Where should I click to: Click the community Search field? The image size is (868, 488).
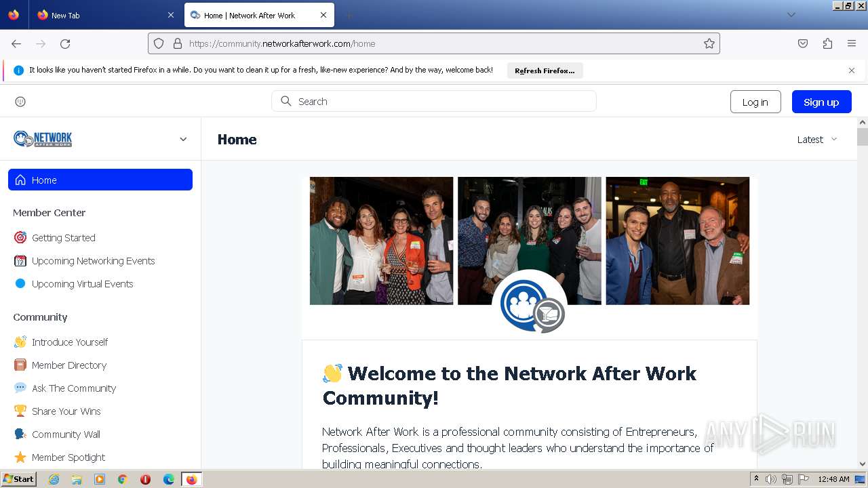click(434, 101)
